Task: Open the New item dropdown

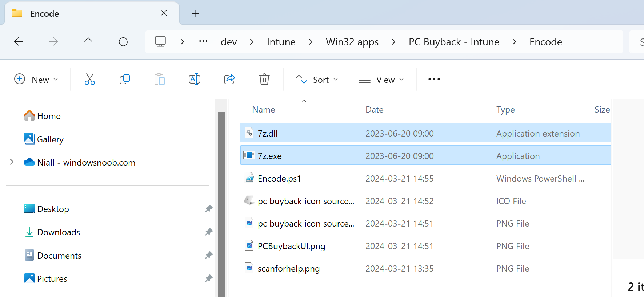Action: pyautogui.click(x=36, y=80)
